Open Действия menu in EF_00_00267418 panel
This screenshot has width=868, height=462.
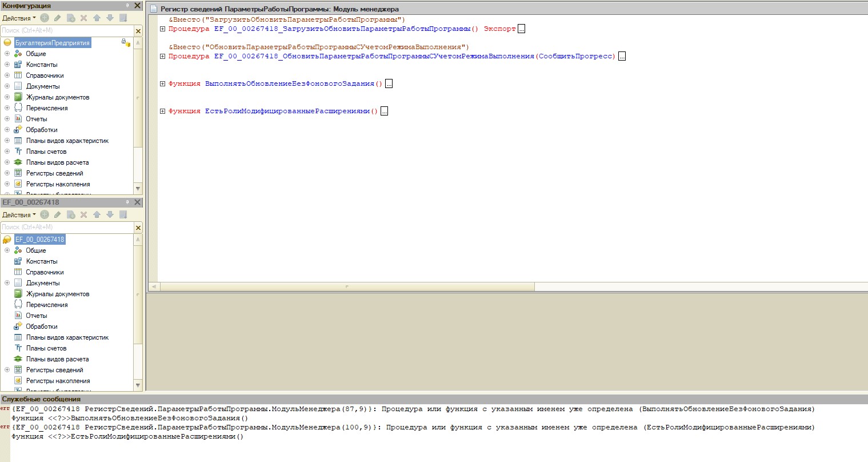(19, 215)
